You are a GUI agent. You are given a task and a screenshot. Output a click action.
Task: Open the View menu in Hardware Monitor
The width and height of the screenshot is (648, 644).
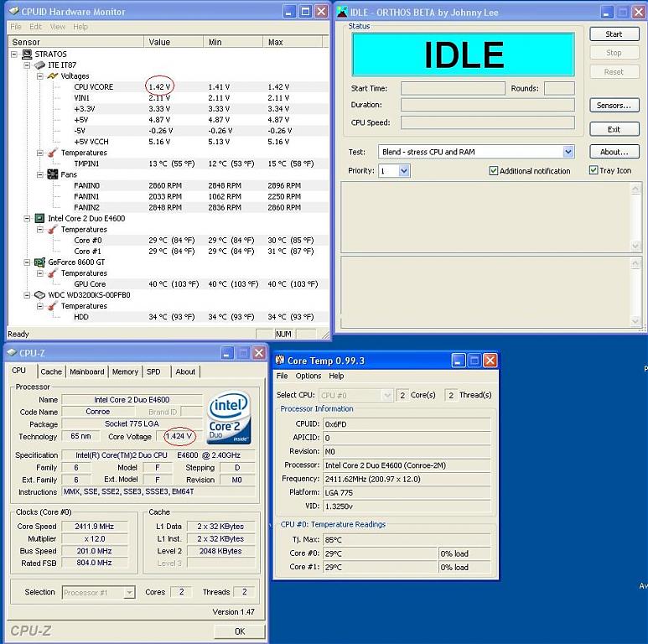tap(58, 27)
